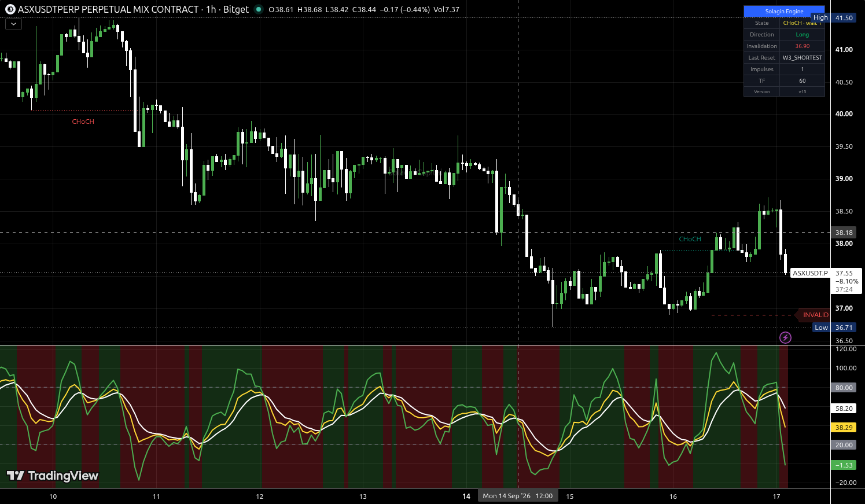The width and height of the screenshot is (865, 504).
Task: Click the −8.10% change label
Action: (x=847, y=281)
